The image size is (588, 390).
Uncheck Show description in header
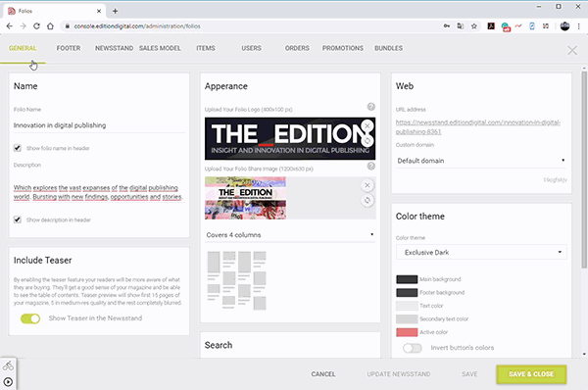[x=18, y=219]
